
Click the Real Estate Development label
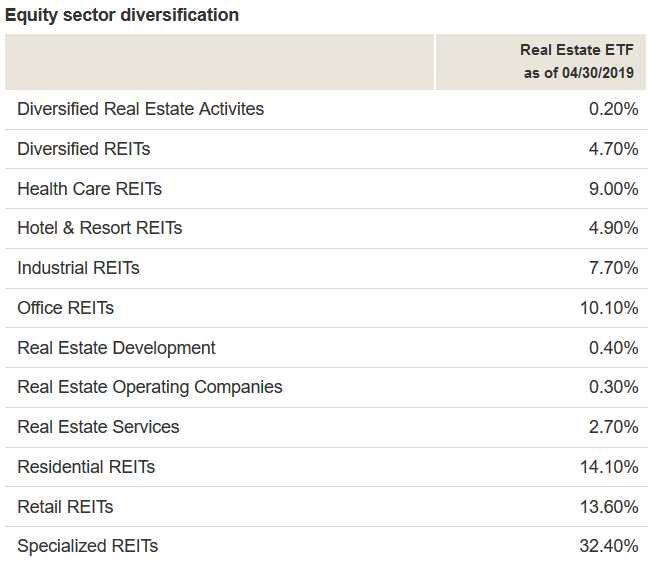tap(116, 348)
